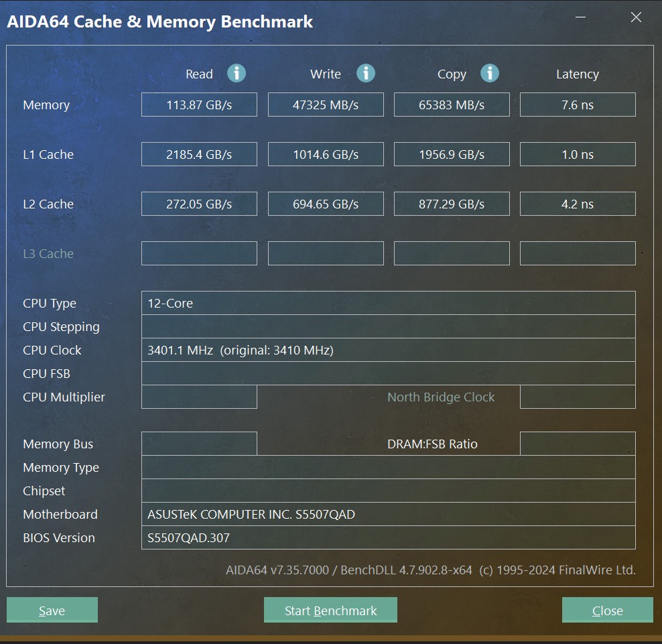Click the empty L3 Cache Read field
Screen dimensions: 662x644
click(x=199, y=253)
